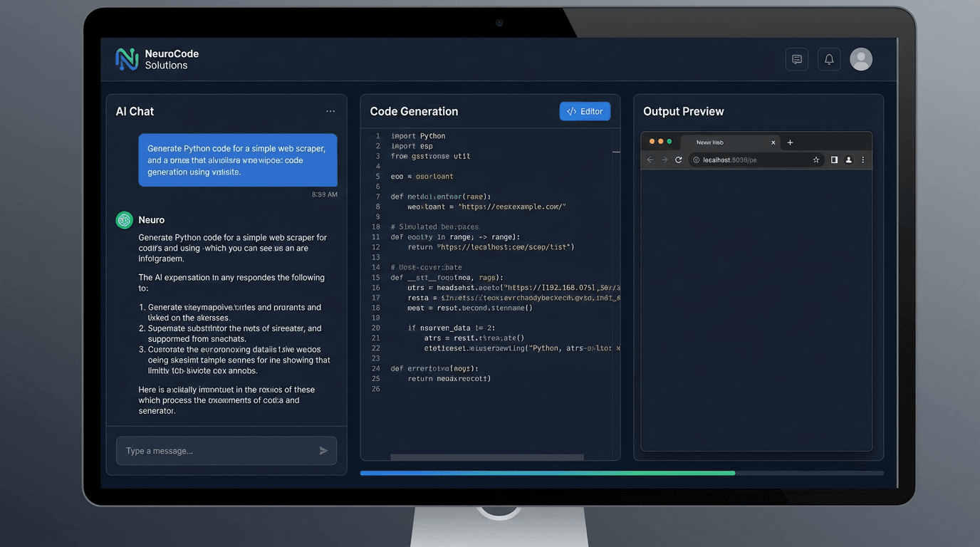Click the red browser window dot
The image size is (980, 547).
652,142
